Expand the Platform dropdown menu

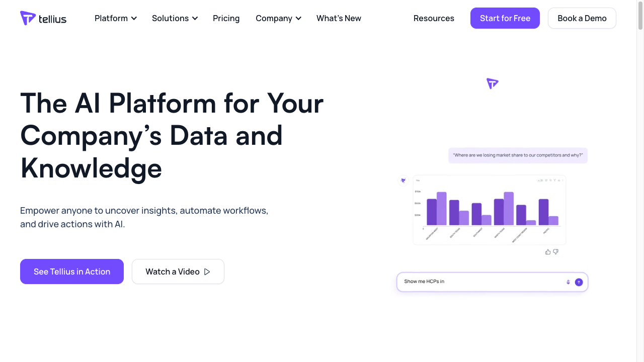115,18
